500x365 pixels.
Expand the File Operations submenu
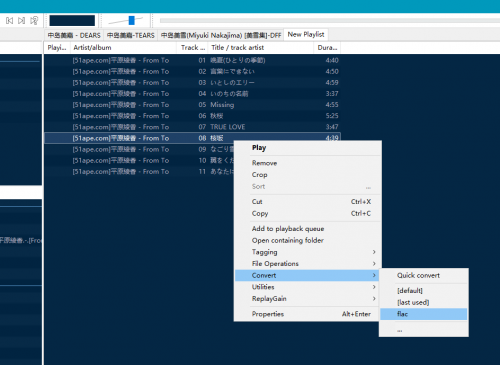point(308,264)
